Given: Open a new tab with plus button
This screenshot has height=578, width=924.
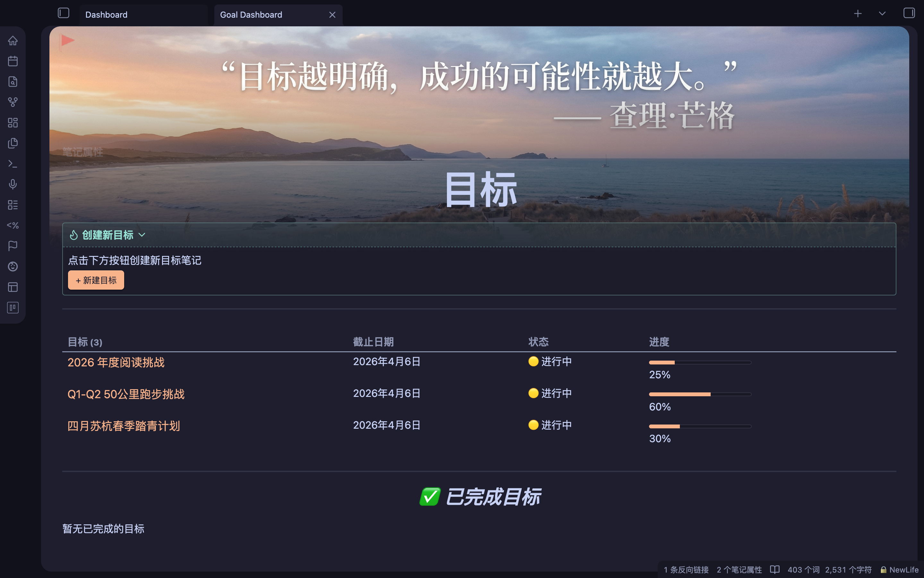Looking at the screenshot, I should pos(858,14).
